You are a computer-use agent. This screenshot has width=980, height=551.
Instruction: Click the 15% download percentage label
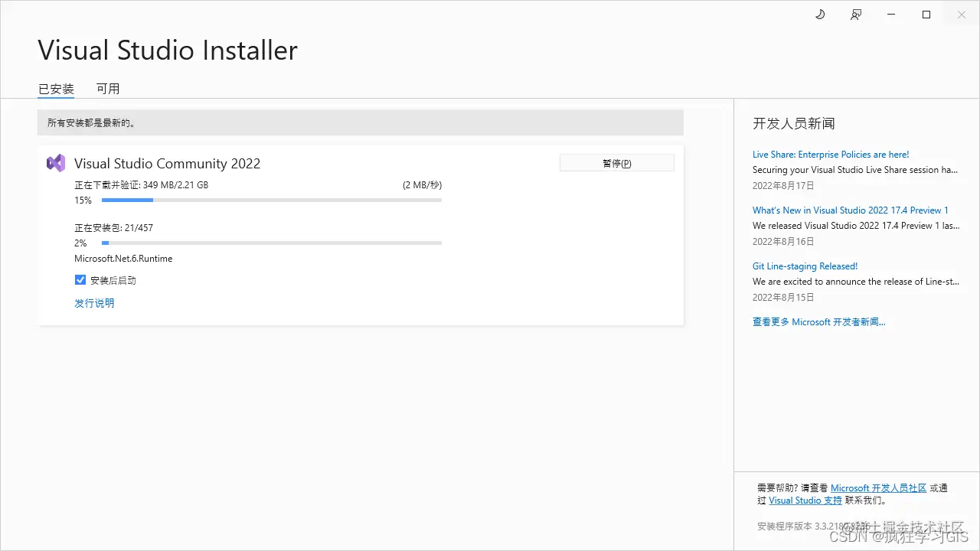click(x=83, y=201)
